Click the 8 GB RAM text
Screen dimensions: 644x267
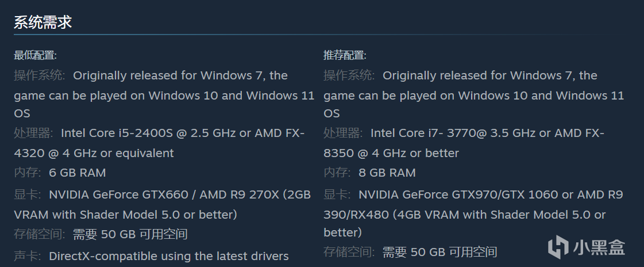pyautogui.click(x=387, y=173)
